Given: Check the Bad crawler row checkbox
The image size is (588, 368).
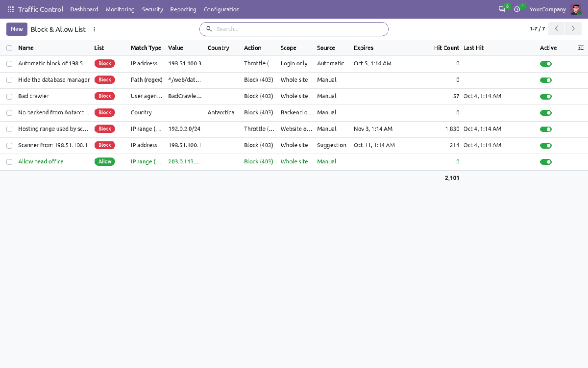Looking at the screenshot, I should (9, 96).
